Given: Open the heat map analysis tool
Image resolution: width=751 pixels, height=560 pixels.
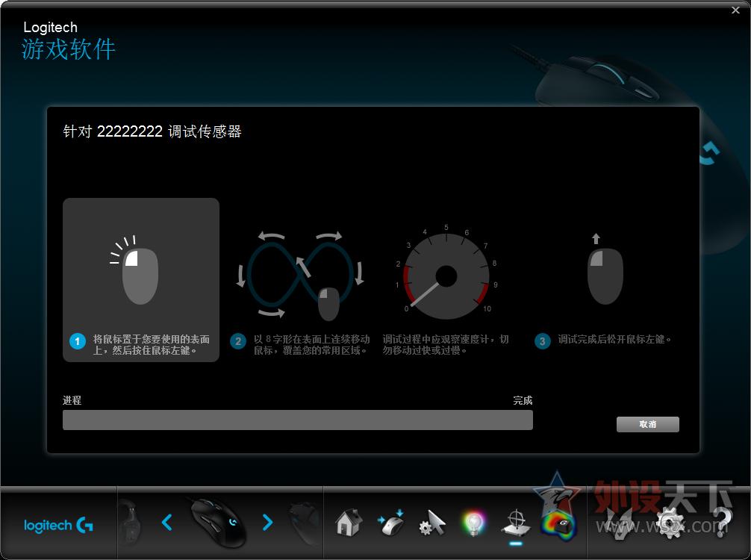Looking at the screenshot, I should pos(561,523).
